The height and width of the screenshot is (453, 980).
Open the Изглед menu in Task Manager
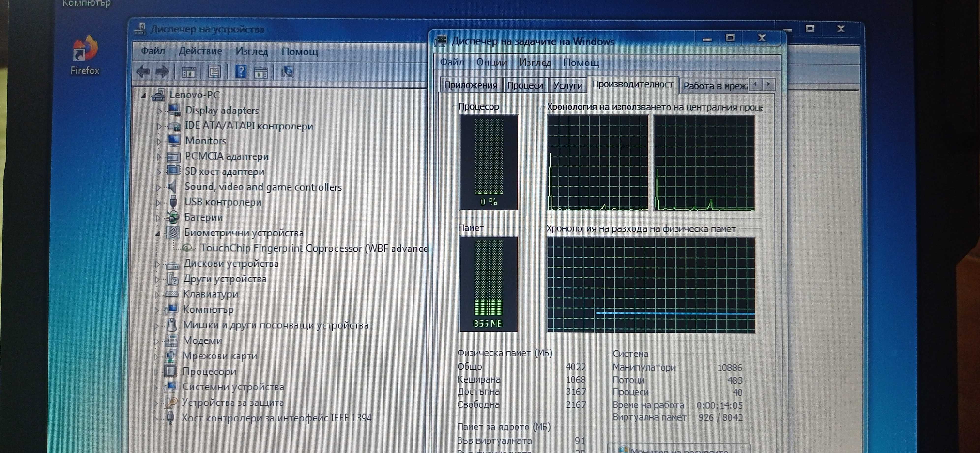pos(535,63)
